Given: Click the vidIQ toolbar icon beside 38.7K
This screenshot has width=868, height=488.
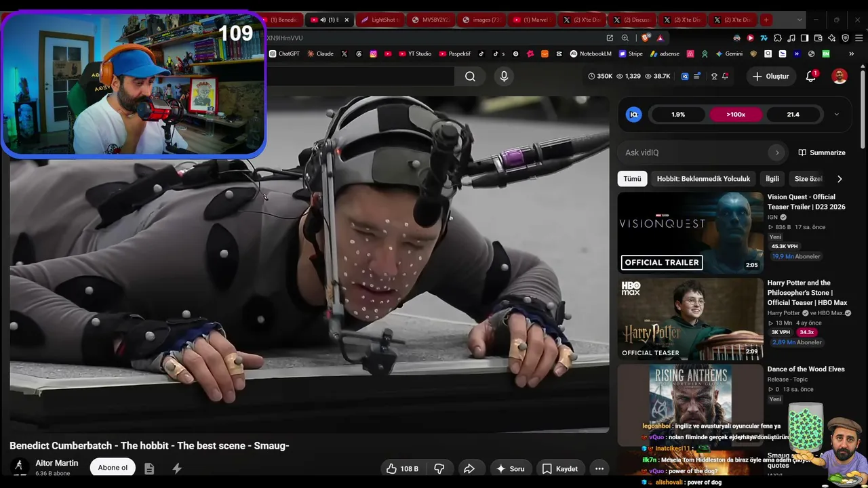Looking at the screenshot, I should point(685,77).
